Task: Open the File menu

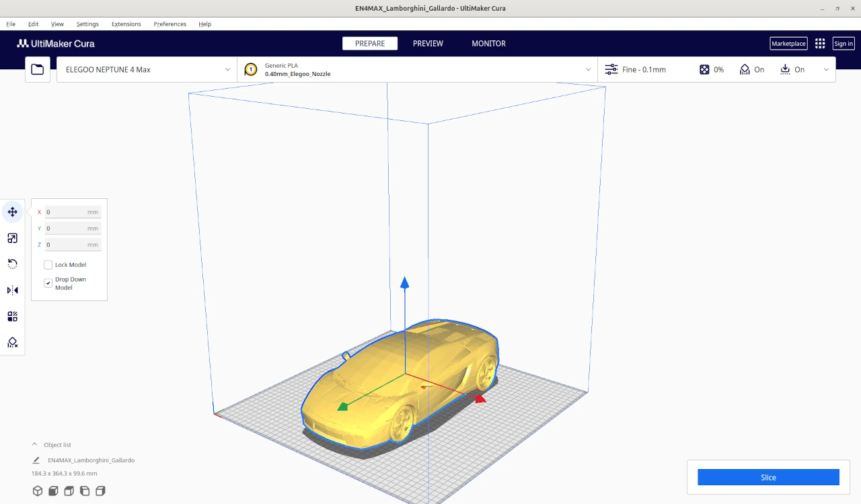Action: (11, 24)
